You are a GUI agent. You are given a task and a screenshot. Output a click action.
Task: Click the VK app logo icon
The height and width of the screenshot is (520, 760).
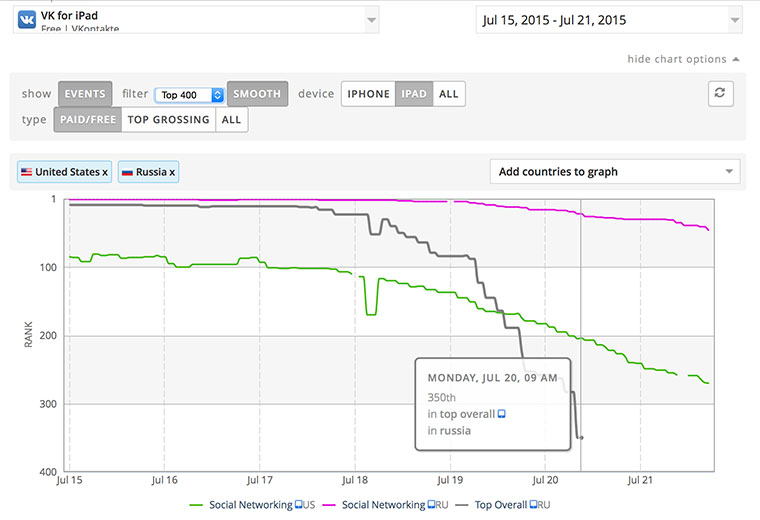27,20
